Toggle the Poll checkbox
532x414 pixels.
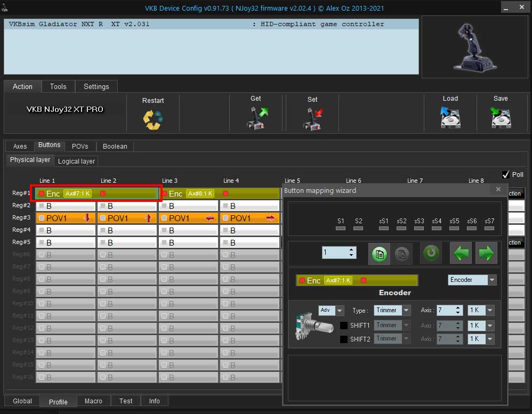click(x=505, y=175)
